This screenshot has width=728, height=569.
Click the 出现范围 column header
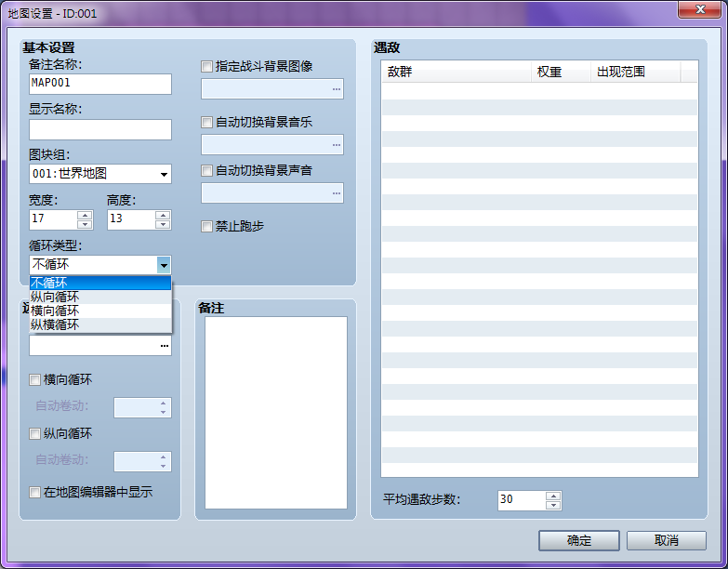(636, 72)
